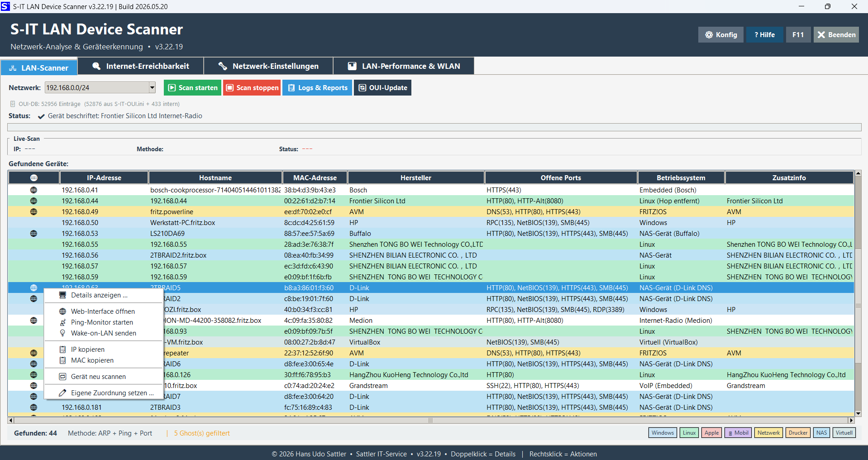Toggle the Windows legend filter
This screenshot has width=868, height=460.
point(663,433)
